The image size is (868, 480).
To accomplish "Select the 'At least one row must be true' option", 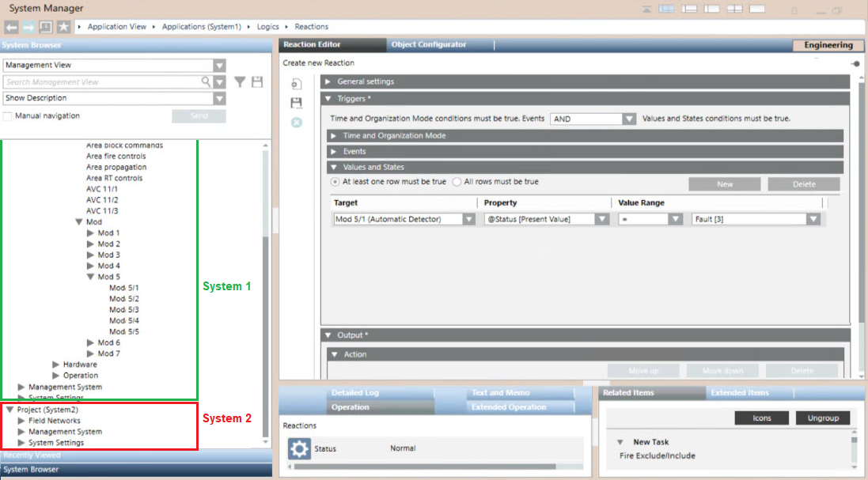I will (335, 182).
